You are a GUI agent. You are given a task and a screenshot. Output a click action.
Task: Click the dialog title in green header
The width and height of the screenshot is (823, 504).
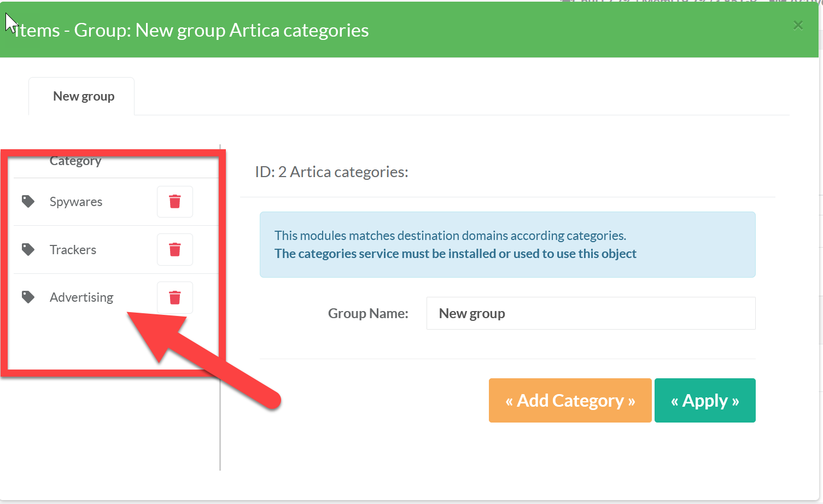[191, 31]
